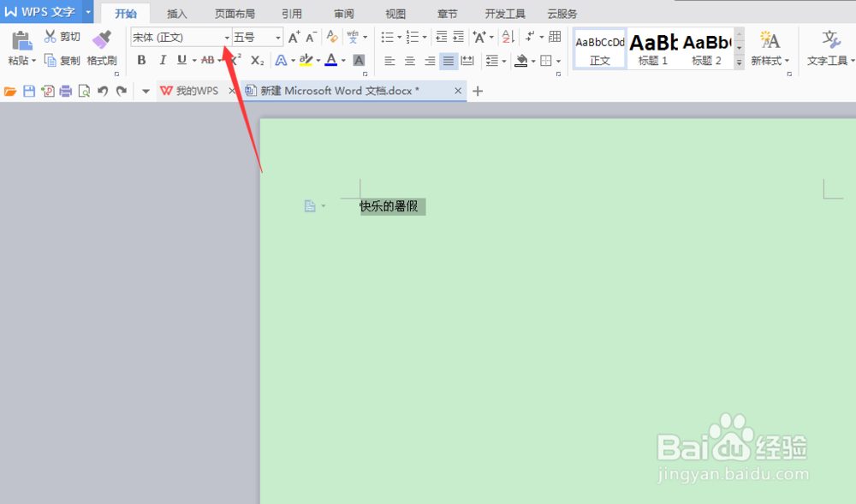Enable underline for the selection
The width and height of the screenshot is (856, 504).
coord(181,60)
